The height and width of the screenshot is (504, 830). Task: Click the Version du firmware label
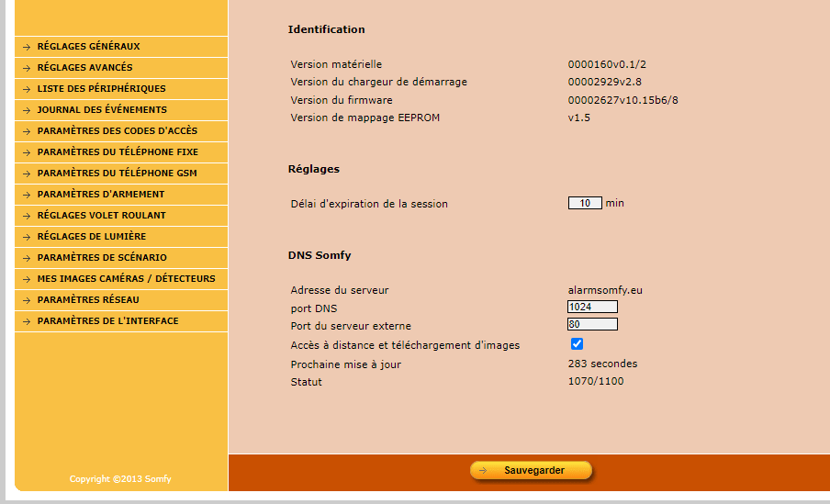tap(342, 100)
